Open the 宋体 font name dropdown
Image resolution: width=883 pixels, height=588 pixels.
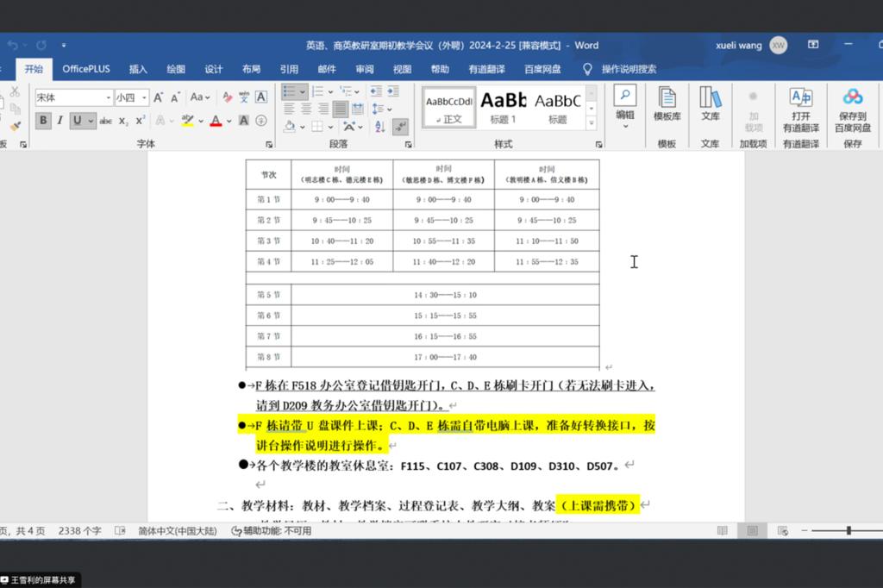(x=108, y=97)
